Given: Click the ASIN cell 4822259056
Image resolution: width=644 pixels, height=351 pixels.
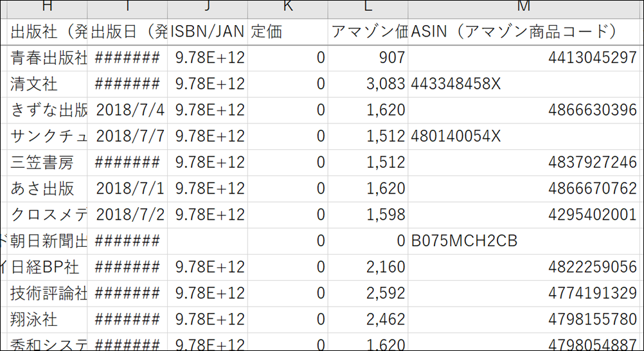Looking at the screenshot, I should [x=524, y=267].
